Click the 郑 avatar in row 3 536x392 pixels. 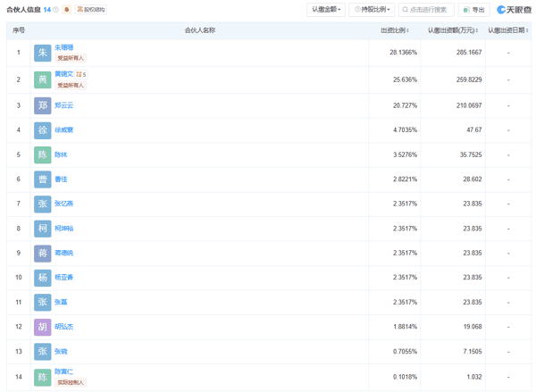coord(42,105)
